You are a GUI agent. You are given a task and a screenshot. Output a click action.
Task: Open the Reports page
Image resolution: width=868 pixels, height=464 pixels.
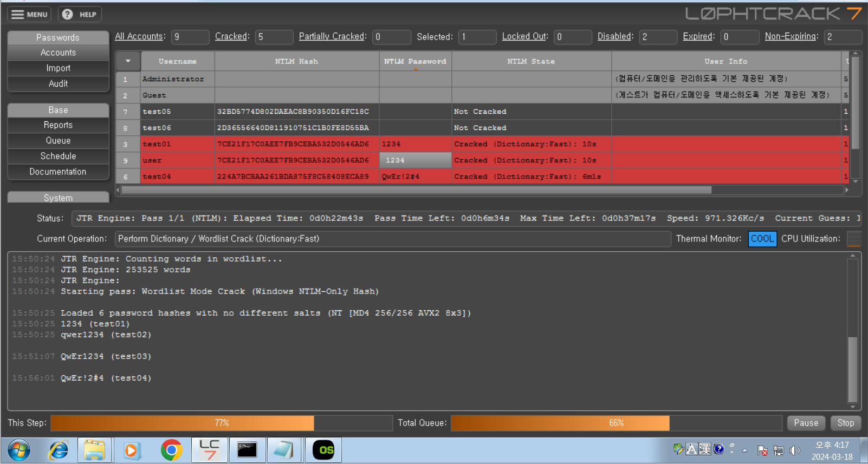(58, 125)
